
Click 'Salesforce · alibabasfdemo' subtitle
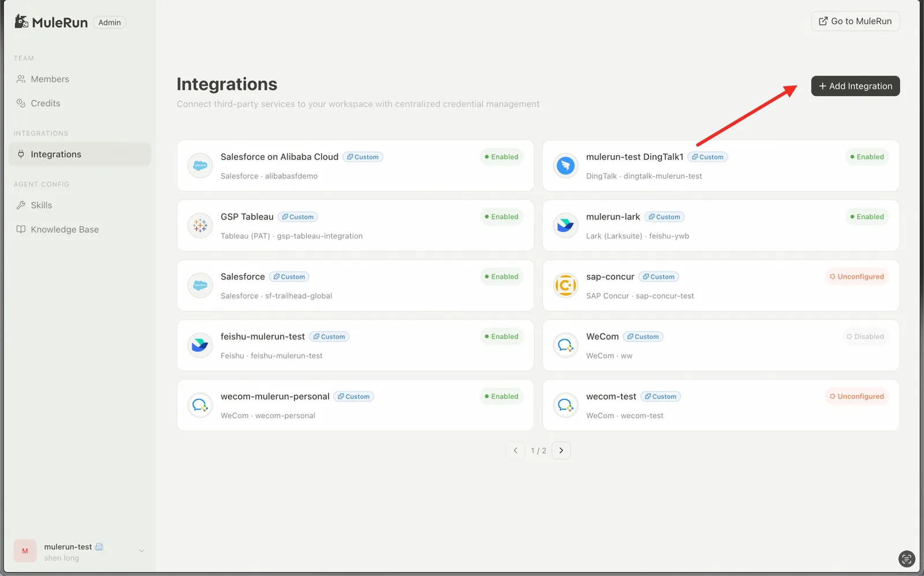click(269, 176)
